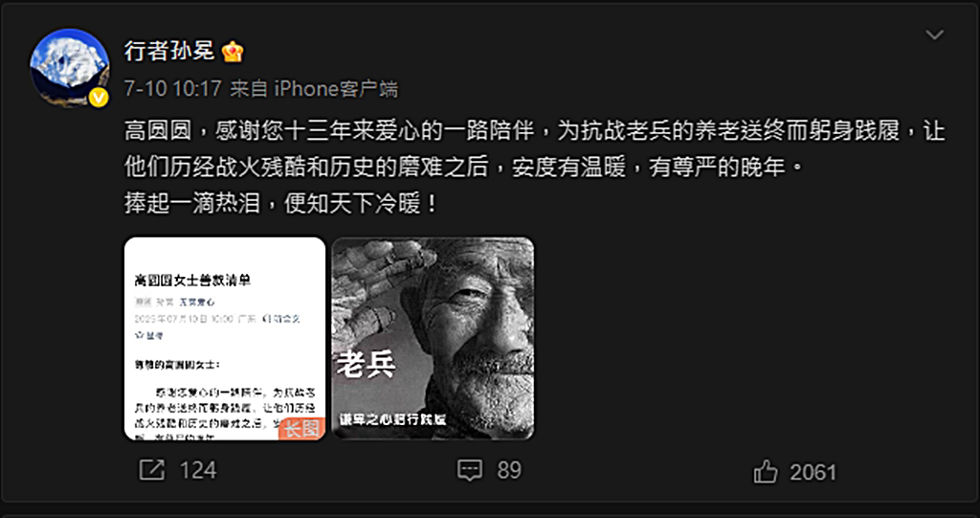The image size is (980, 518).
Task: Open the 行者孙冕 profile avatar
Action: coord(69,68)
